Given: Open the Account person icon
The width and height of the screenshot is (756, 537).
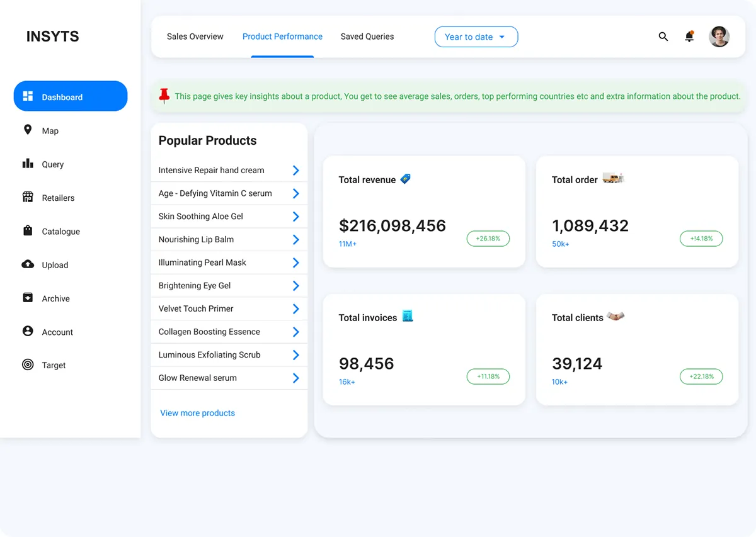Looking at the screenshot, I should (28, 331).
